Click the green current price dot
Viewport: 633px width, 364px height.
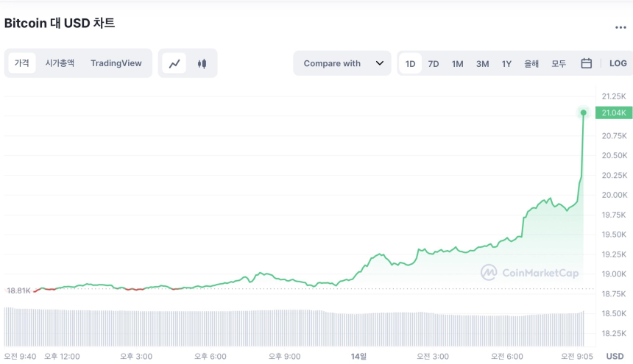(x=584, y=113)
